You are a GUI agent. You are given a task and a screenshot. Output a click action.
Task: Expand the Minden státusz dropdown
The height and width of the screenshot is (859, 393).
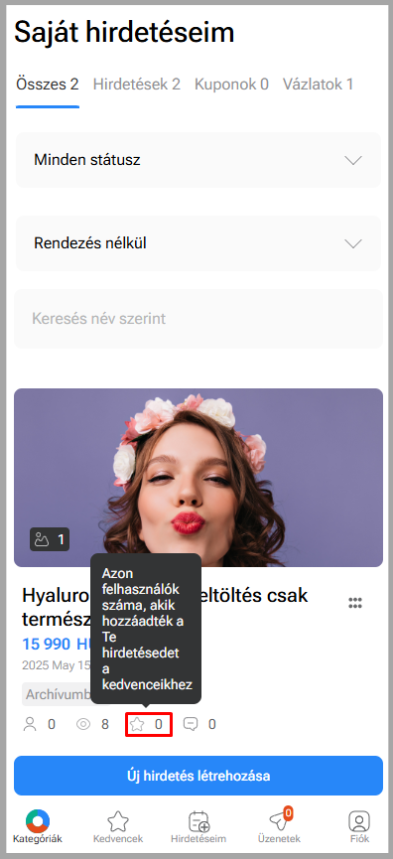click(198, 160)
